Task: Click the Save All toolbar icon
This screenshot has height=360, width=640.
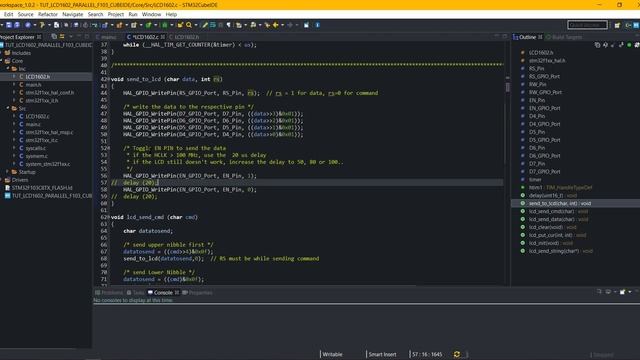Action: 17,25
